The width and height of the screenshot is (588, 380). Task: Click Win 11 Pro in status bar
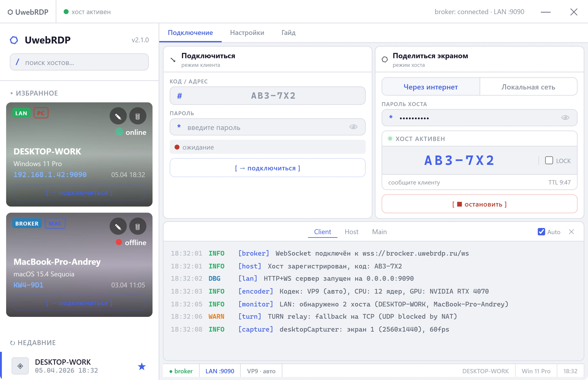536,371
